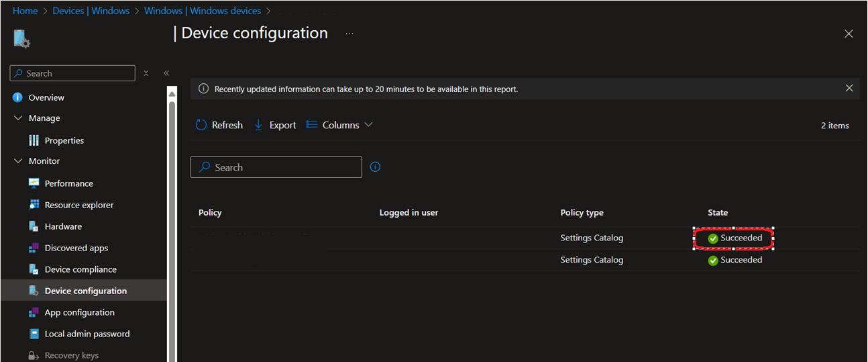Screen dimensions: 868x362
Task: Click the Device configuration sidebar icon
Action: tap(34, 291)
